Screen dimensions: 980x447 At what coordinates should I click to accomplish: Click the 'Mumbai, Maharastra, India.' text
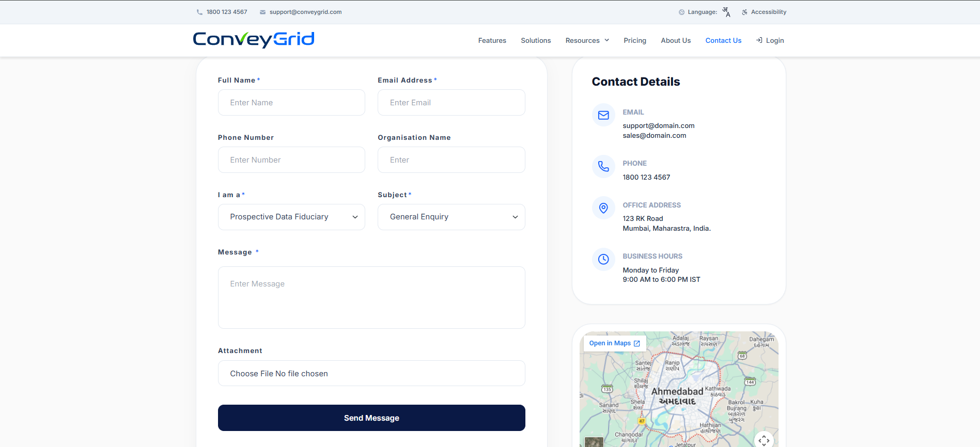(x=667, y=229)
